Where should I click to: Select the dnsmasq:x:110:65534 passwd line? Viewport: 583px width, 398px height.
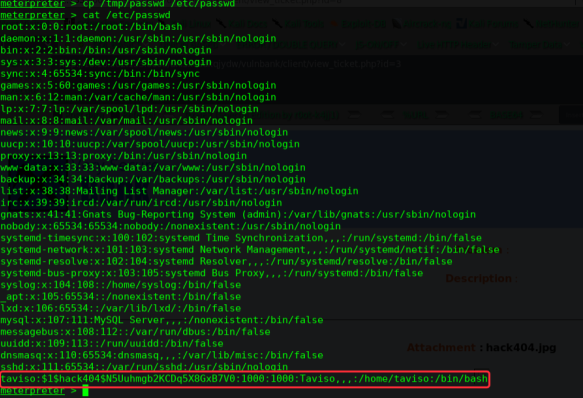[162, 355]
